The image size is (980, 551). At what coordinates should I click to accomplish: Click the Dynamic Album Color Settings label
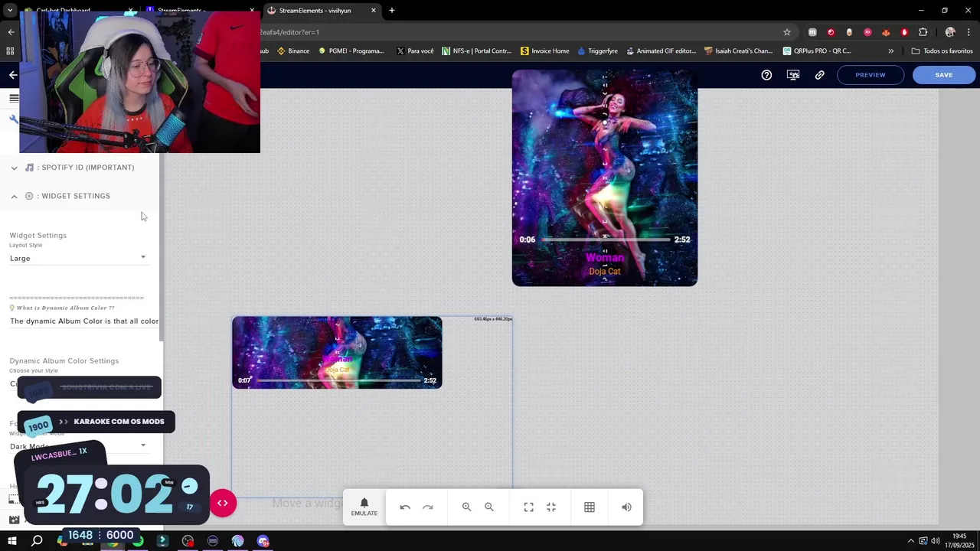(64, 361)
